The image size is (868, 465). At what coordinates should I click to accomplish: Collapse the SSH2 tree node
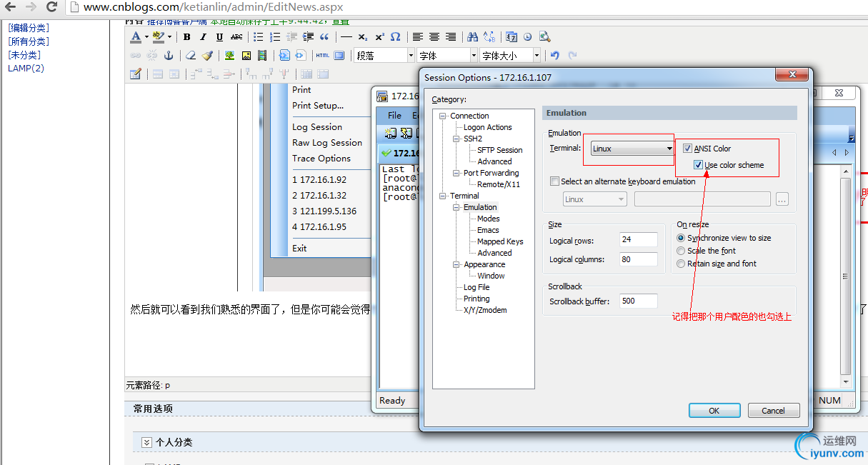pyautogui.click(x=457, y=139)
